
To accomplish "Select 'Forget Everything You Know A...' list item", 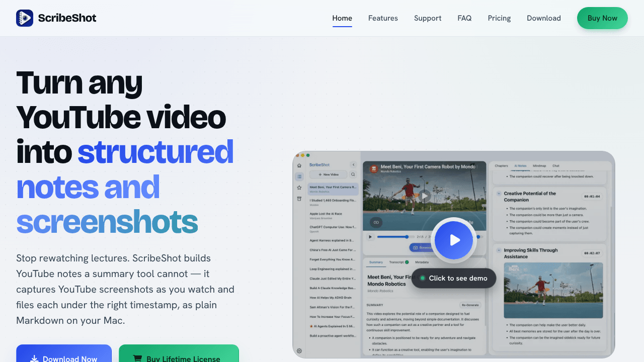I will pyautogui.click(x=333, y=259).
